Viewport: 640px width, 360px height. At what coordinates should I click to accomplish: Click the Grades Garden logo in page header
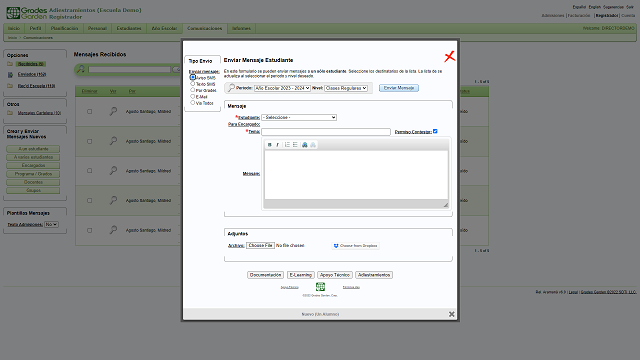pos(27,13)
